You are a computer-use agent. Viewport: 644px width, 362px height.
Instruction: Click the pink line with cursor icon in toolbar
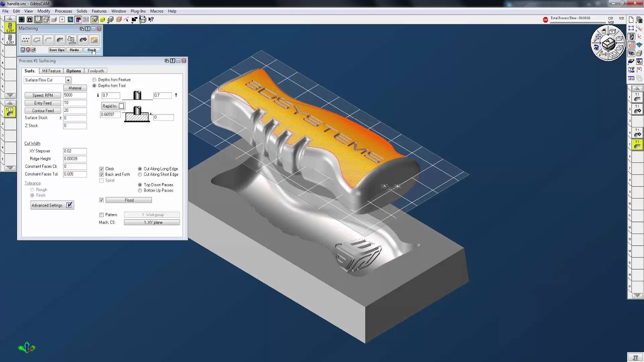click(126, 20)
